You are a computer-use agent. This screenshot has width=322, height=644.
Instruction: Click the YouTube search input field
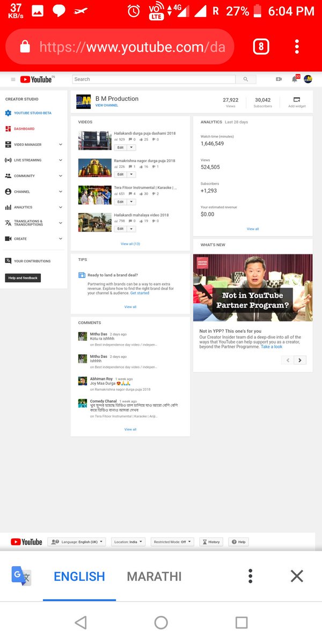tap(154, 79)
